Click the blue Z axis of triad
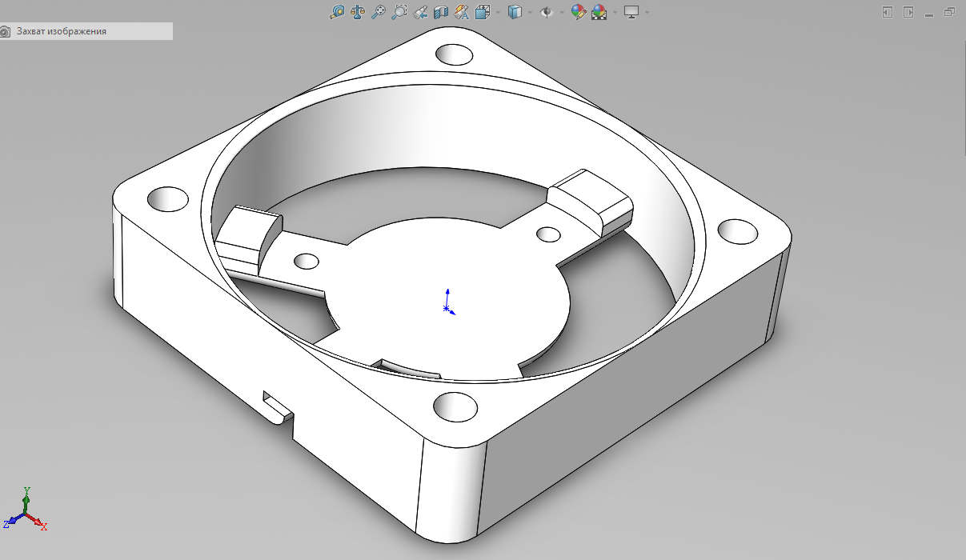Image resolution: width=966 pixels, height=560 pixels. point(12,520)
